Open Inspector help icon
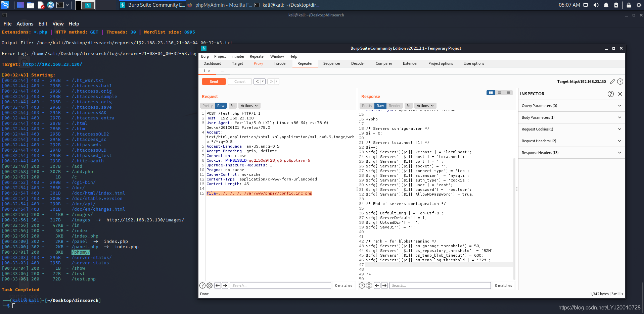644x314 pixels. (611, 94)
